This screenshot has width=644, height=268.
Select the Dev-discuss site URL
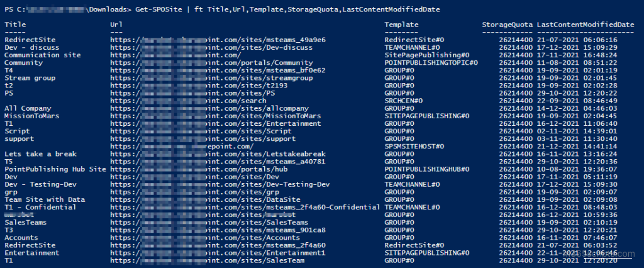[211, 48]
